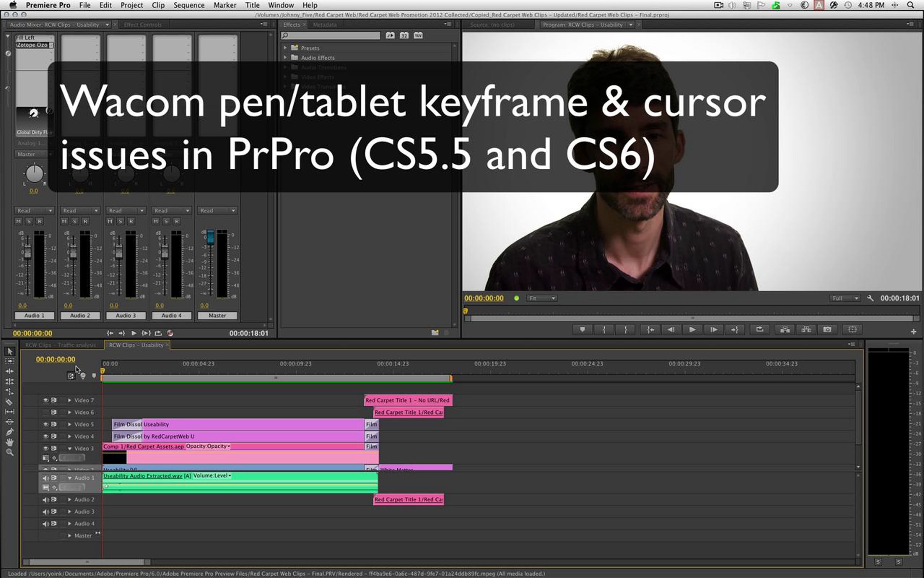Select the Rolling Edit tool
The width and height of the screenshot is (924, 578).
coord(10,381)
